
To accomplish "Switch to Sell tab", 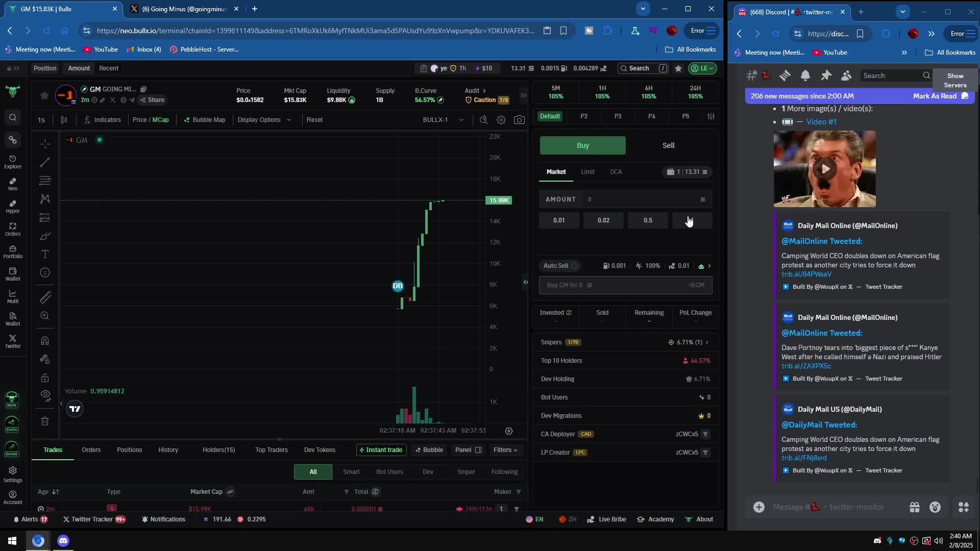I will (x=668, y=145).
